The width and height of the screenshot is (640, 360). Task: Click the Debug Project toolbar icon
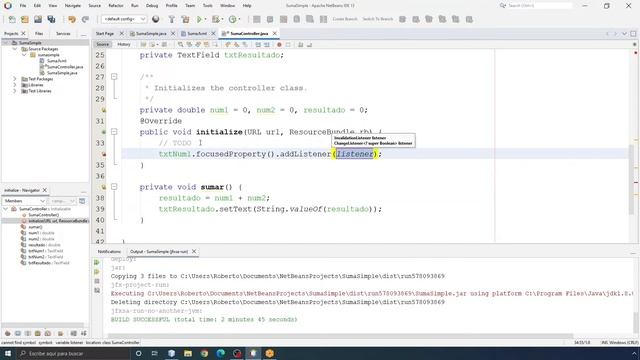pyautogui.click(x=216, y=19)
